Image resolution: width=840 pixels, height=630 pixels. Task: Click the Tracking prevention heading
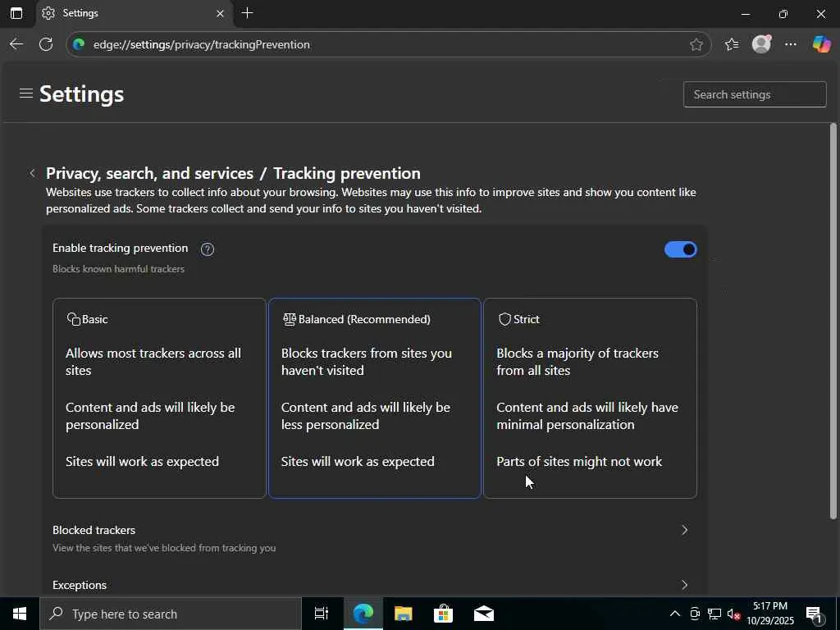[347, 173]
